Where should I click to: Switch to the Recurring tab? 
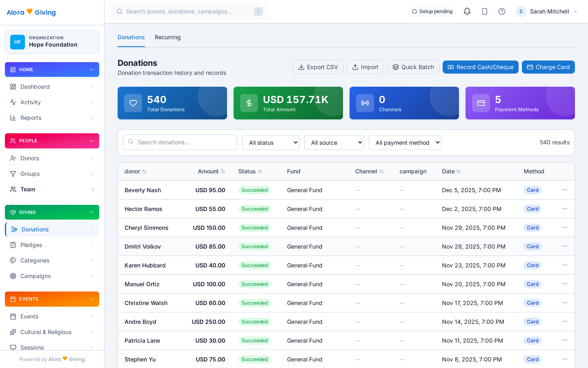(x=168, y=37)
